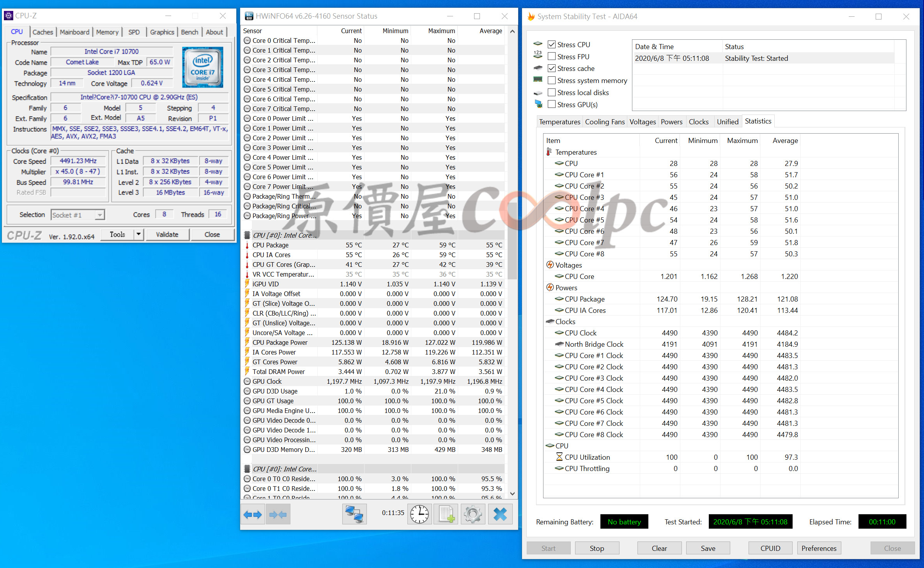Switch to CPU-Z Mainboard tab
Viewport: 924px width, 568px height.
74,32
